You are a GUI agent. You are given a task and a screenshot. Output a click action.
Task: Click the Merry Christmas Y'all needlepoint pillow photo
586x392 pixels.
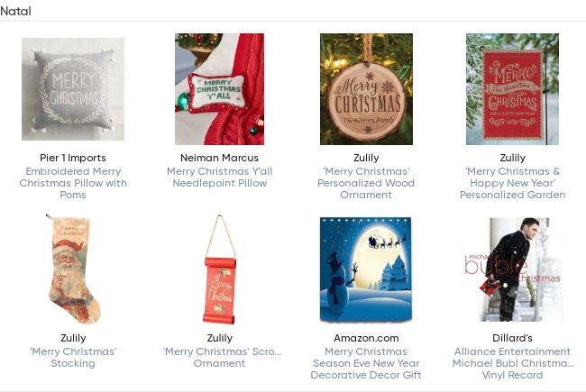point(219,89)
